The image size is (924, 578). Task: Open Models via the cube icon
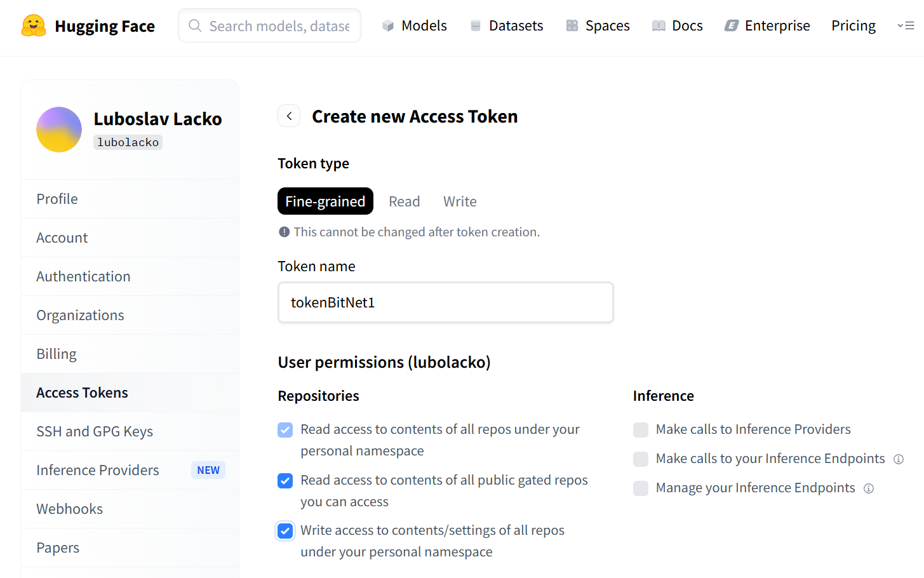point(388,26)
